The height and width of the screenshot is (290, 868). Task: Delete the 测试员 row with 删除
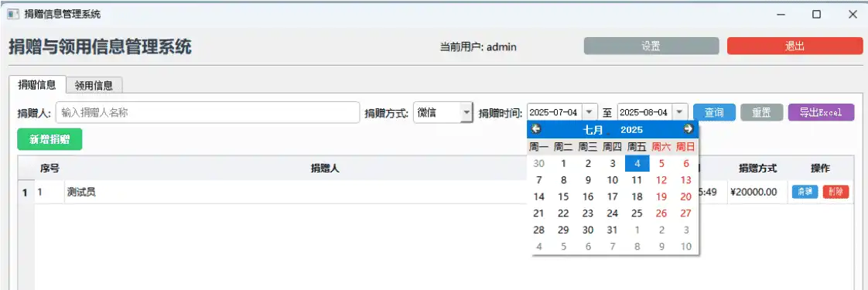(836, 192)
